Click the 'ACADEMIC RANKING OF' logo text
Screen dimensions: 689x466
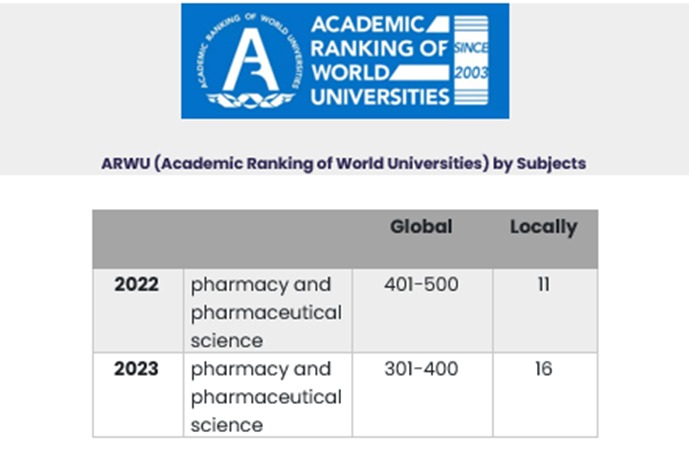[x=378, y=36]
